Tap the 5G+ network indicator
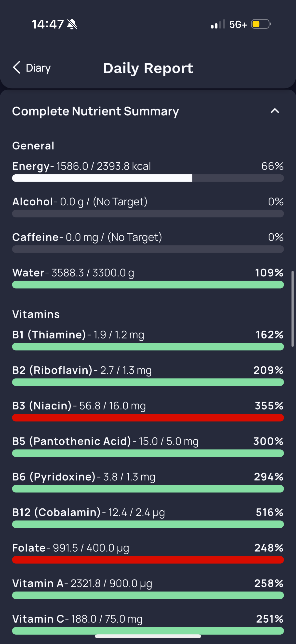This screenshot has width=296, height=644. 238,25
